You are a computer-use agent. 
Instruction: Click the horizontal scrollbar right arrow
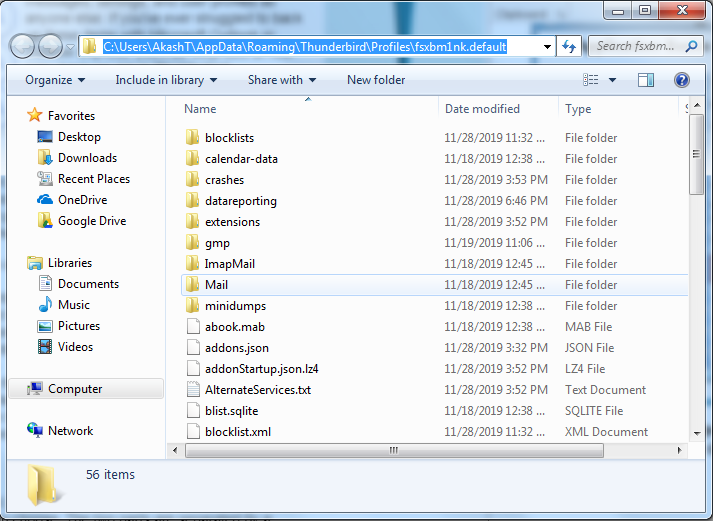(x=680, y=451)
